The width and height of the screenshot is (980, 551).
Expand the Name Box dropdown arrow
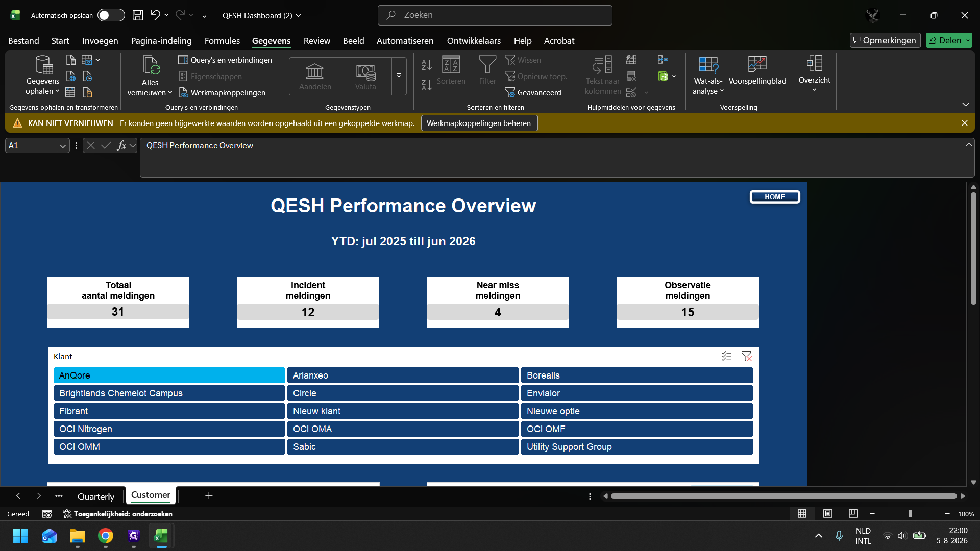63,146
